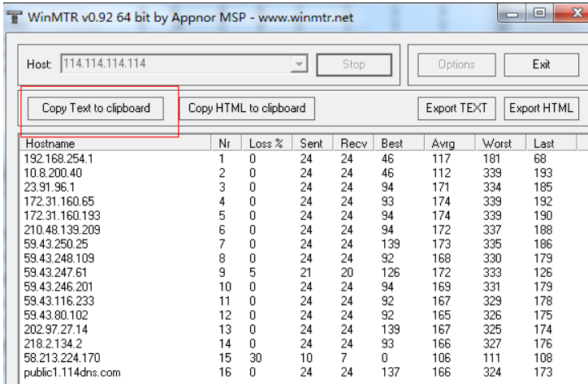Click the Exit button

point(542,64)
